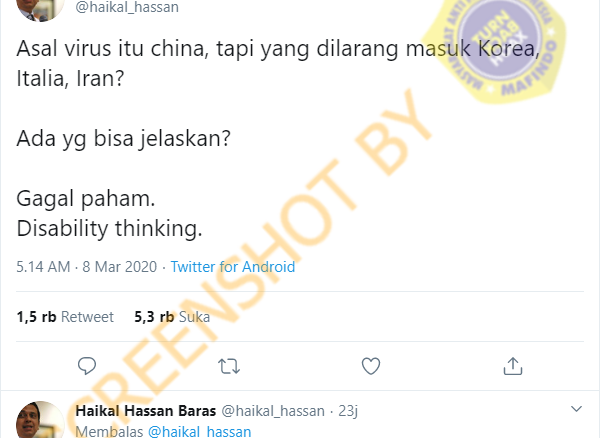
Task: View the 1,5 rb Retweet list
Action: point(65,317)
